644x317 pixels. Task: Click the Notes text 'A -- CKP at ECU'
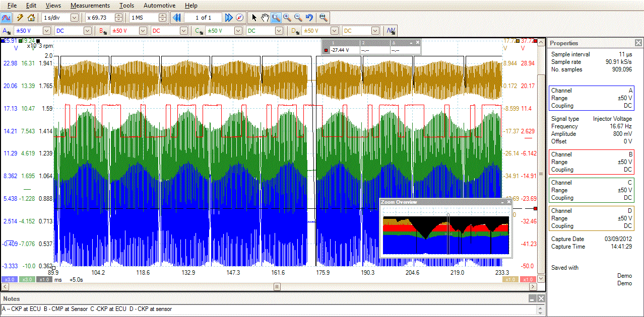22,309
